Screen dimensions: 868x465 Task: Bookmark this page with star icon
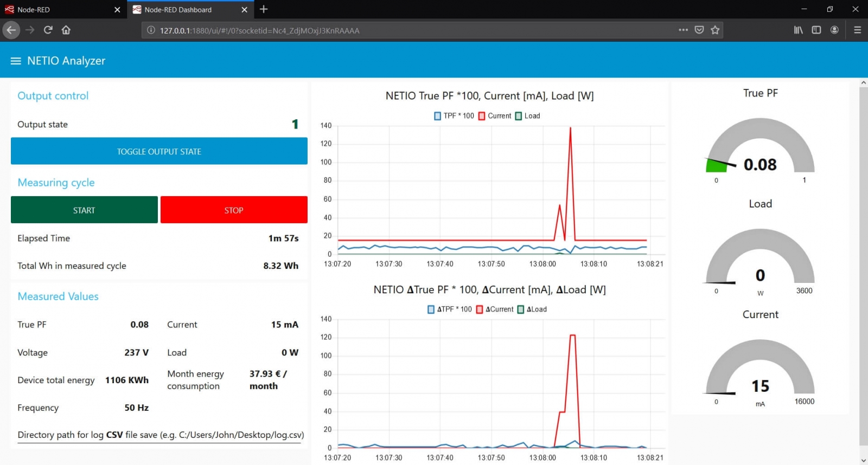click(715, 30)
